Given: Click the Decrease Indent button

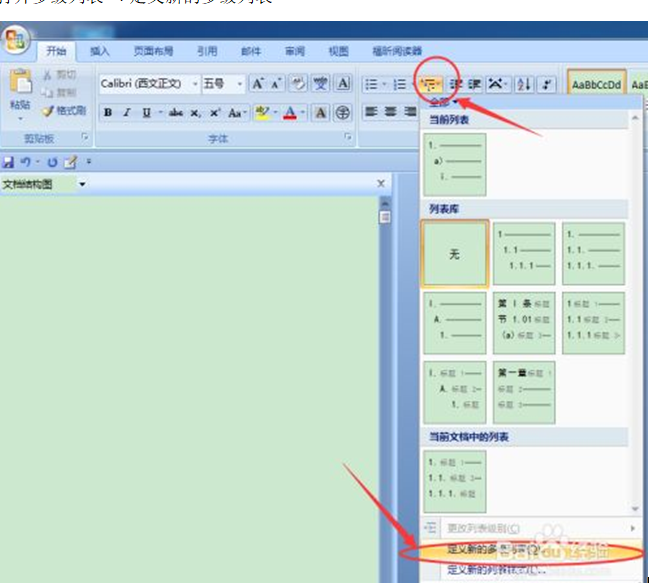Looking at the screenshot, I should point(456,84).
